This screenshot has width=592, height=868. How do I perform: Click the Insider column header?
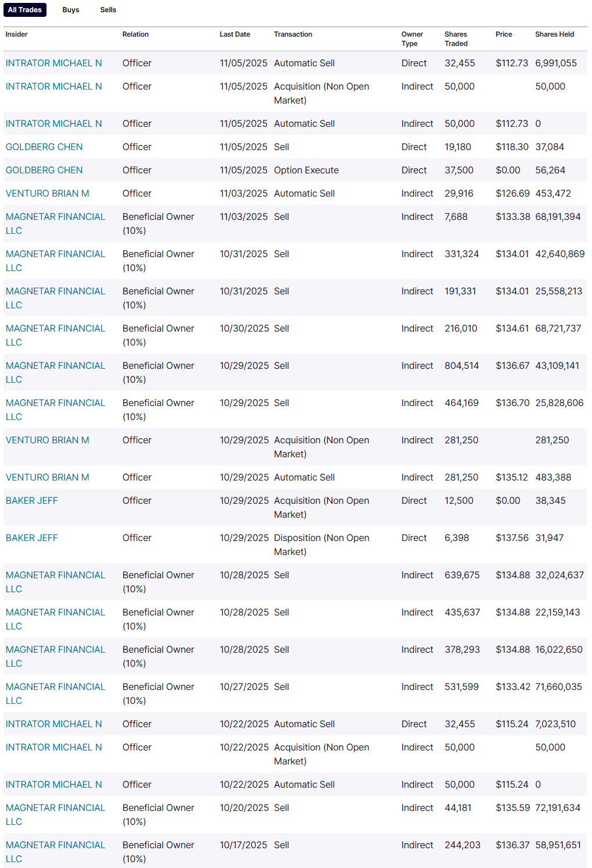point(17,34)
